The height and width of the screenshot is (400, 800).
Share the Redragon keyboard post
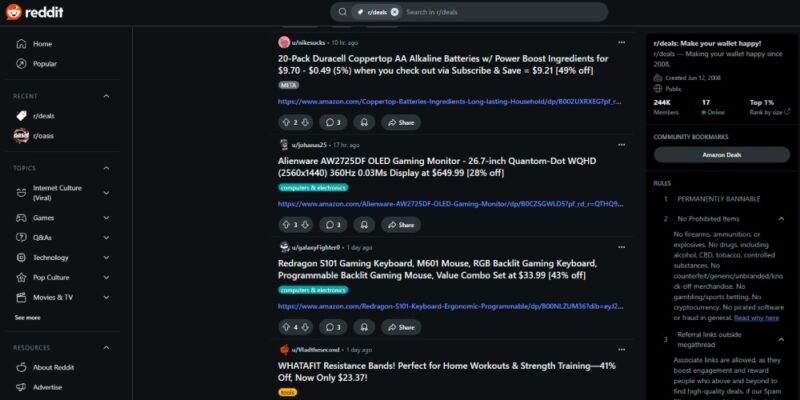[x=401, y=327]
